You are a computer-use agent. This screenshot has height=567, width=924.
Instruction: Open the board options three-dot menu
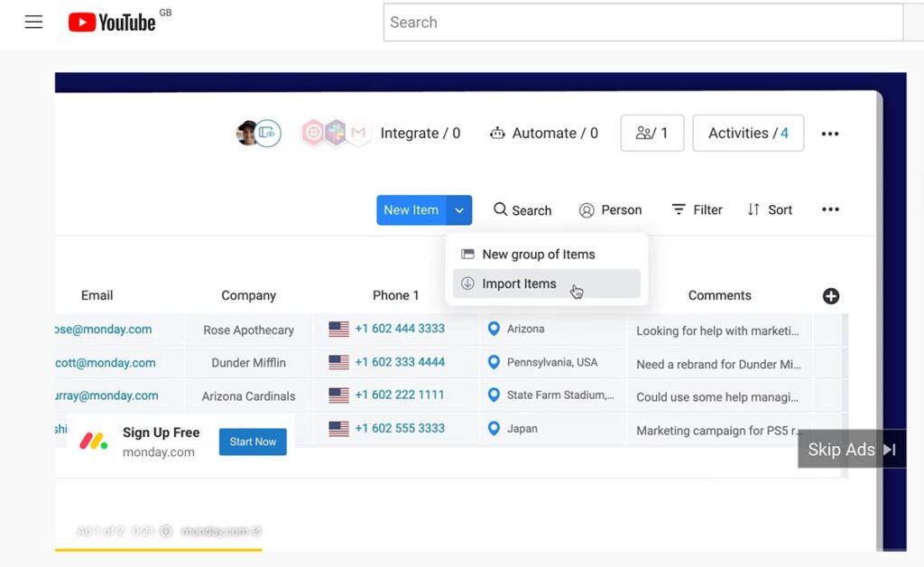830,134
